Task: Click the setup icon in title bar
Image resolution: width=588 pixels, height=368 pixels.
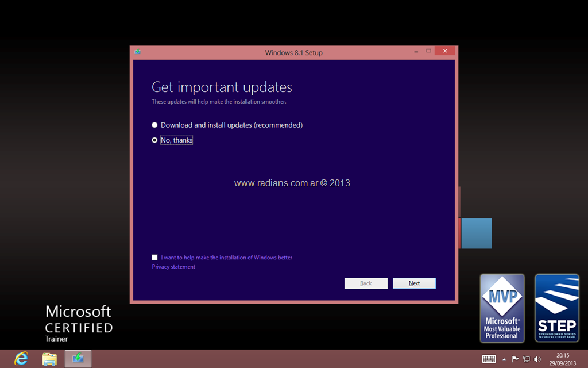Action: pos(138,52)
